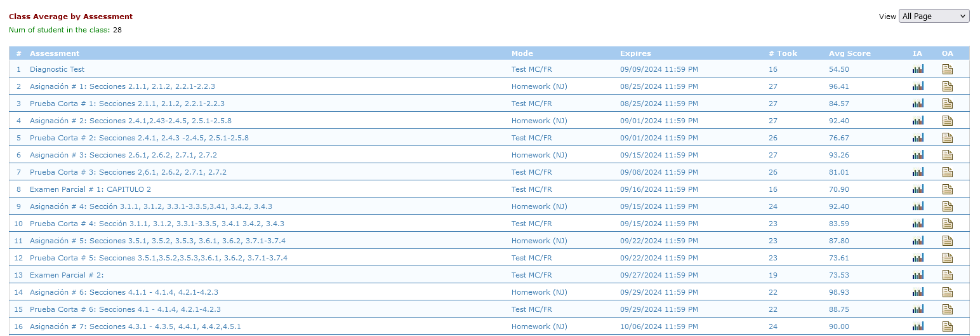The width and height of the screenshot is (980, 336).
Task: Click the Expires column header
Action: pyautogui.click(x=635, y=53)
